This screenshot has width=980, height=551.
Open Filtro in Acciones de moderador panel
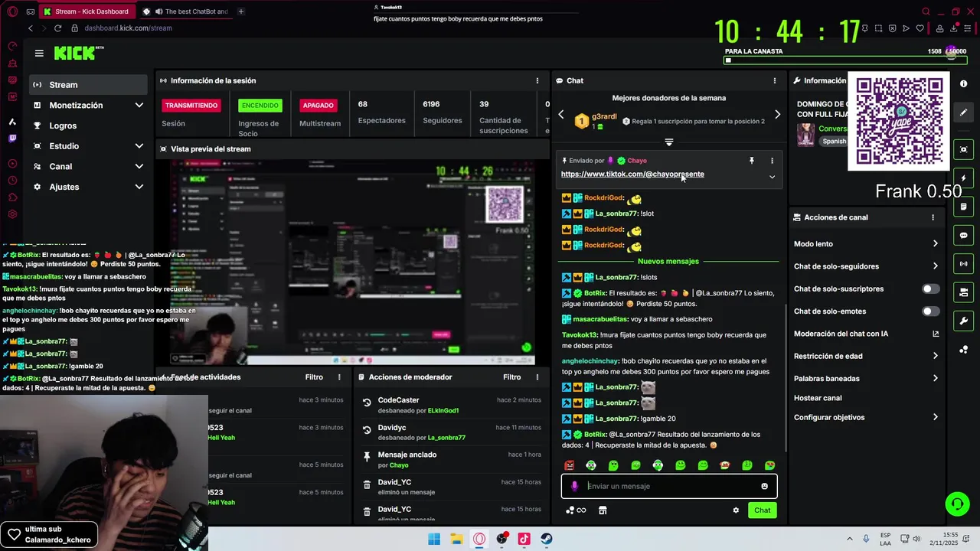[511, 377]
